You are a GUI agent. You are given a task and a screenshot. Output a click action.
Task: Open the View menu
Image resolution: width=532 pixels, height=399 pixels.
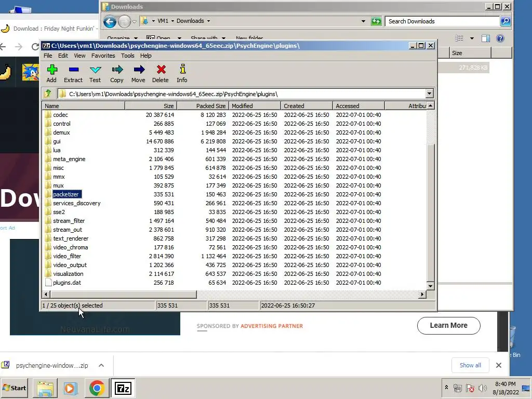[79, 56]
